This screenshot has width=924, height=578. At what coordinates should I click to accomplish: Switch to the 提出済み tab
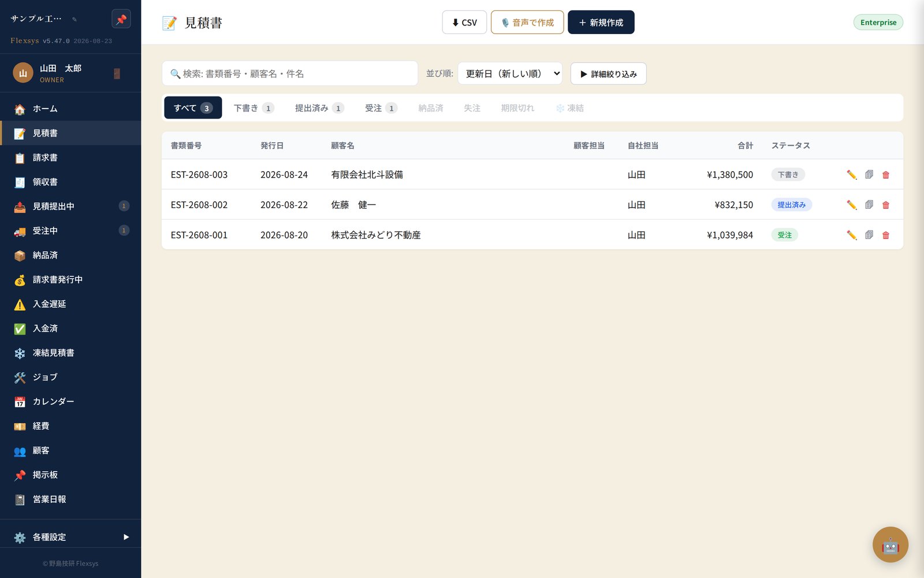click(319, 108)
